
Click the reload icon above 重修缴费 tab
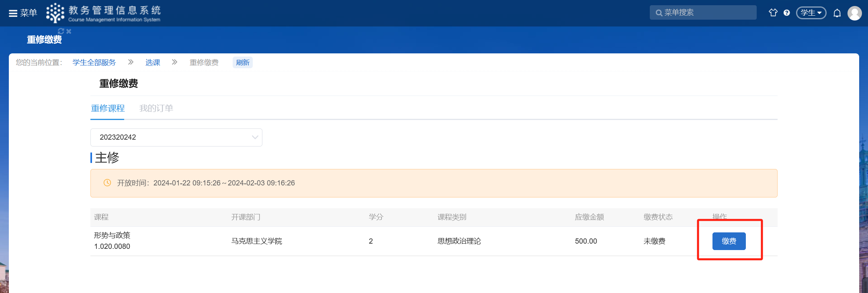tap(61, 31)
